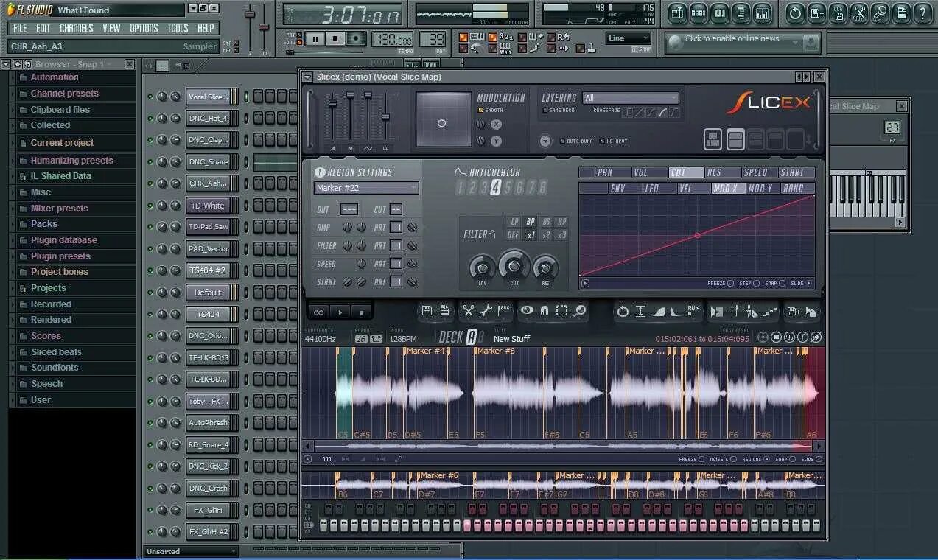Click the Slicex deck play button
The height and width of the screenshot is (560, 938).
tap(340, 312)
